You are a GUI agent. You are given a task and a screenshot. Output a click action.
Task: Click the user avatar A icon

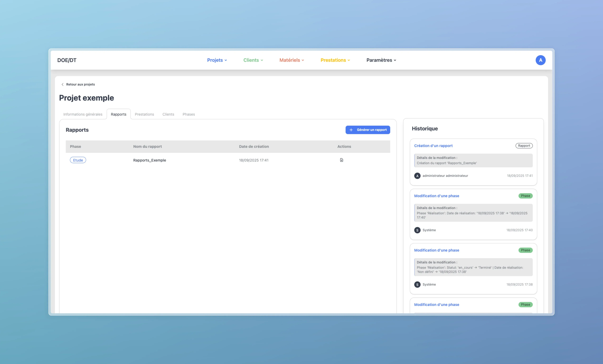pyautogui.click(x=540, y=60)
